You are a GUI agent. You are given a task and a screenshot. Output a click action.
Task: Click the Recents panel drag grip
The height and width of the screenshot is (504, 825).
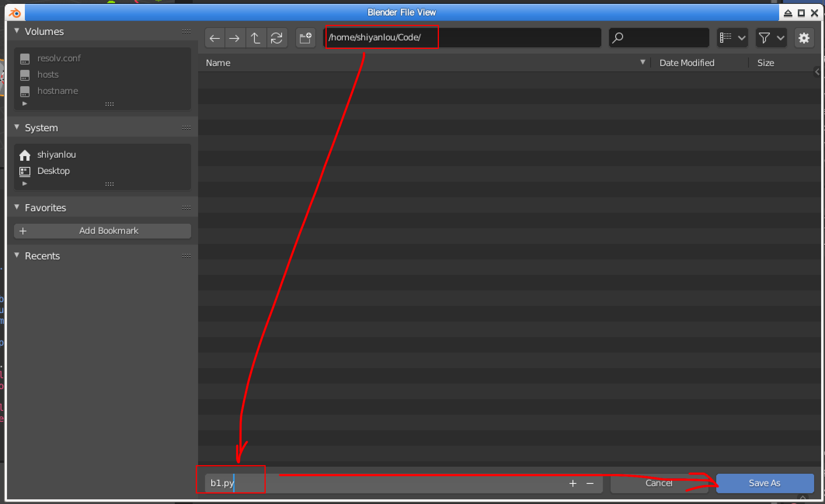click(x=186, y=256)
